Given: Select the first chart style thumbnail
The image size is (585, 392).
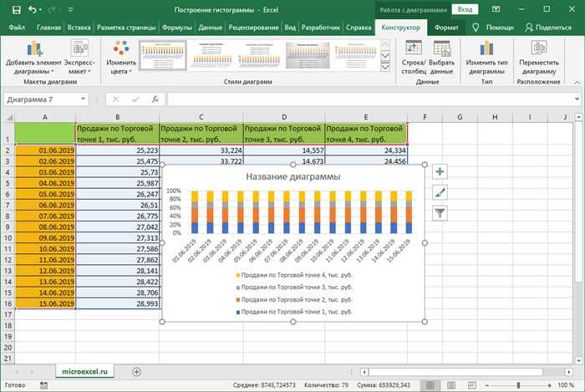Looking at the screenshot, I should coord(163,55).
